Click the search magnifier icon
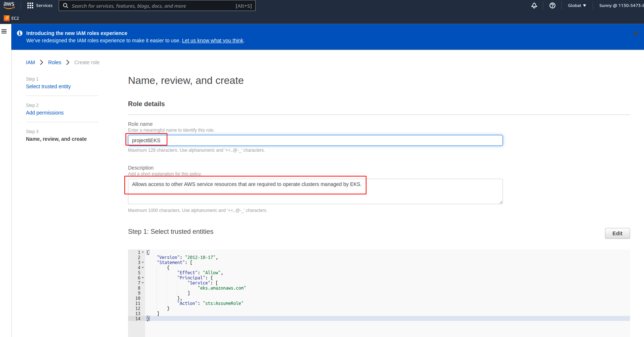 point(65,5)
